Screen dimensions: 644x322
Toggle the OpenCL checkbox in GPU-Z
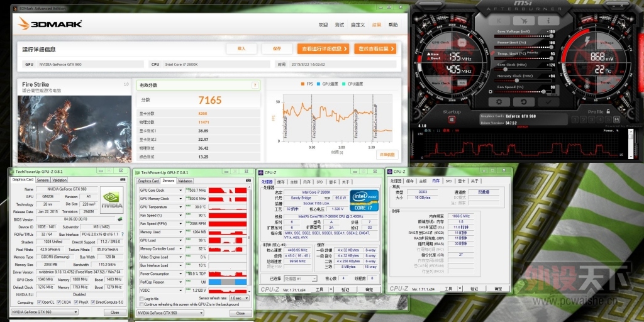click(x=39, y=303)
